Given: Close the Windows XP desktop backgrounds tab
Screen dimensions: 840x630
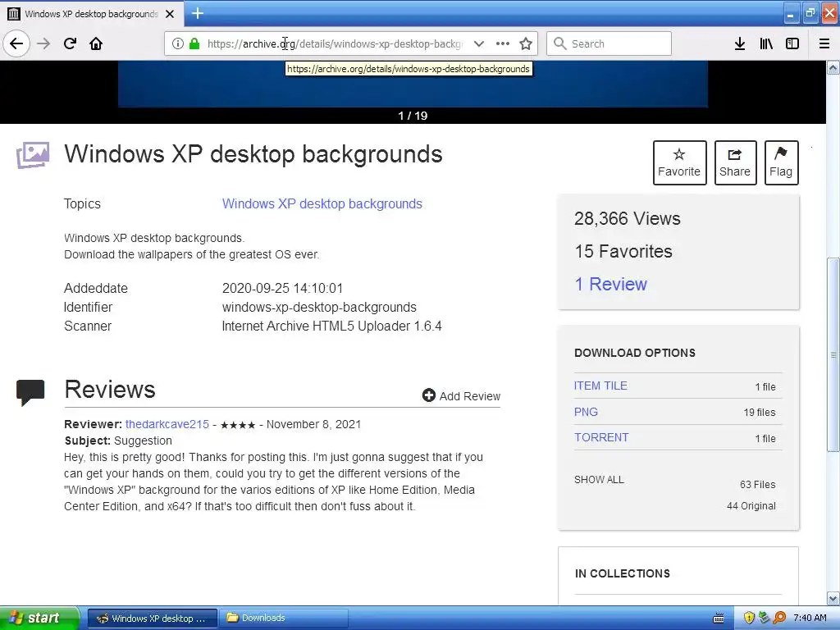Looking at the screenshot, I should point(170,14).
